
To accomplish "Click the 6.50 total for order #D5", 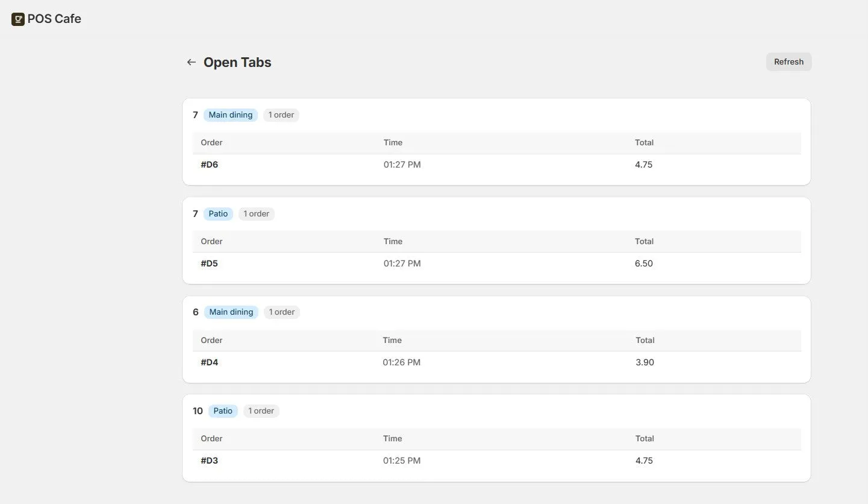I will pyautogui.click(x=644, y=263).
